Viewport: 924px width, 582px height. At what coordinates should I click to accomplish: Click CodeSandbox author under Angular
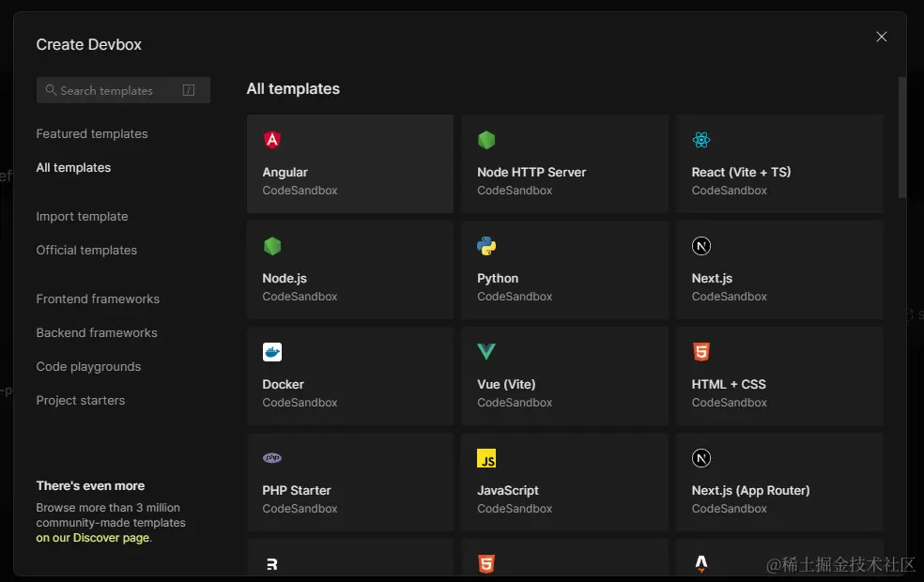point(300,191)
